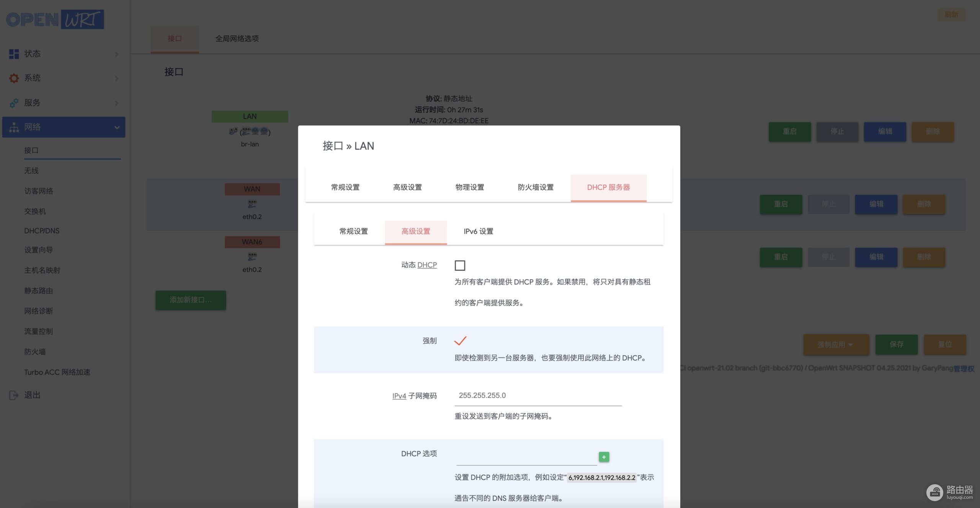Open 网络诊断 in sidebar
Screen dimensions: 980x508
[39, 311]
